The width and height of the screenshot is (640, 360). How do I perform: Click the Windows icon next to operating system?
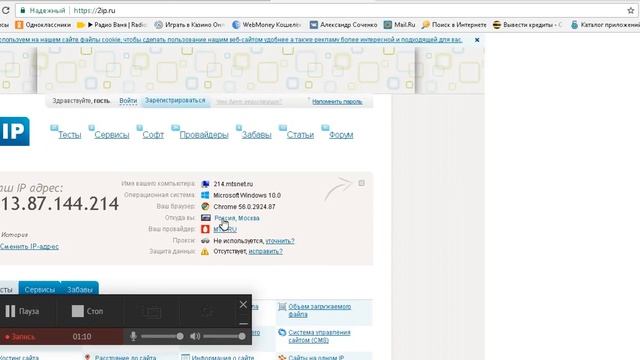[205, 195]
